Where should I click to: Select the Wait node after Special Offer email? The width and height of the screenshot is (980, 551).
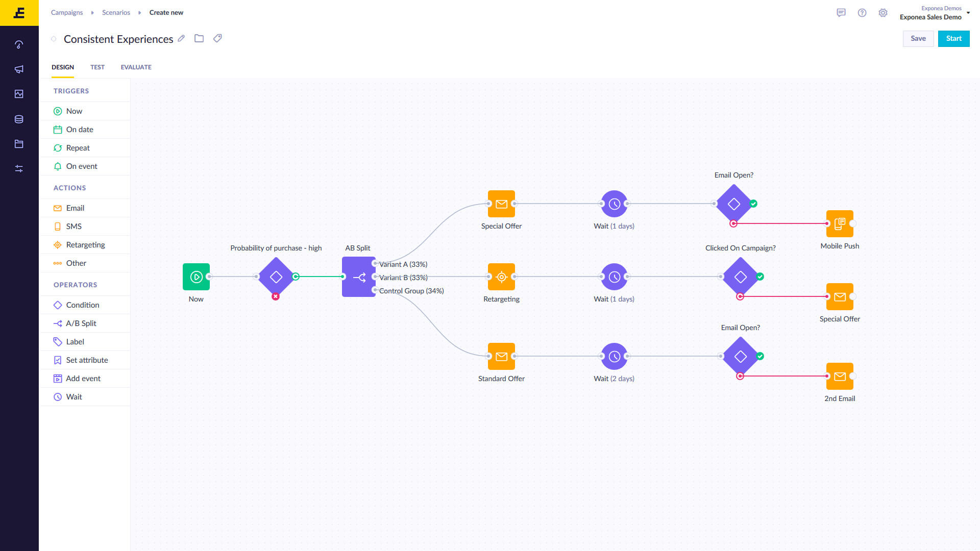614,204
